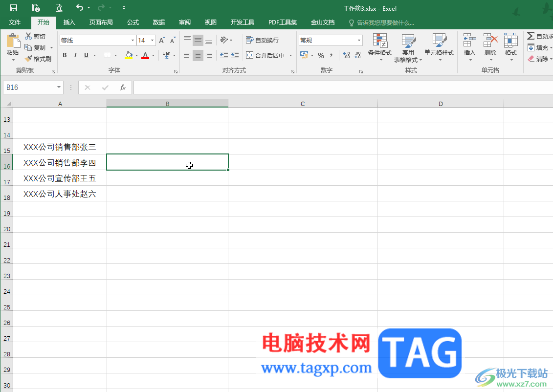Click the Clear (清除) button

(x=538, y=59)
